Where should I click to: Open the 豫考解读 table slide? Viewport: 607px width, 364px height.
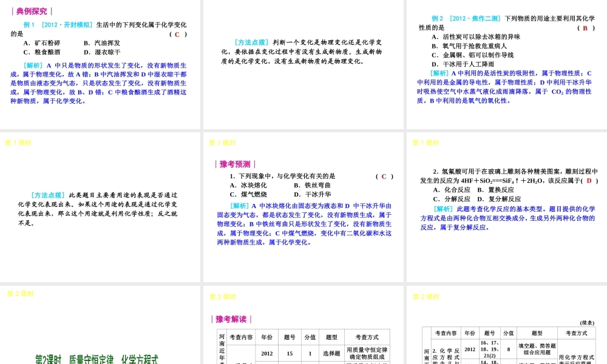pos(303,325)
